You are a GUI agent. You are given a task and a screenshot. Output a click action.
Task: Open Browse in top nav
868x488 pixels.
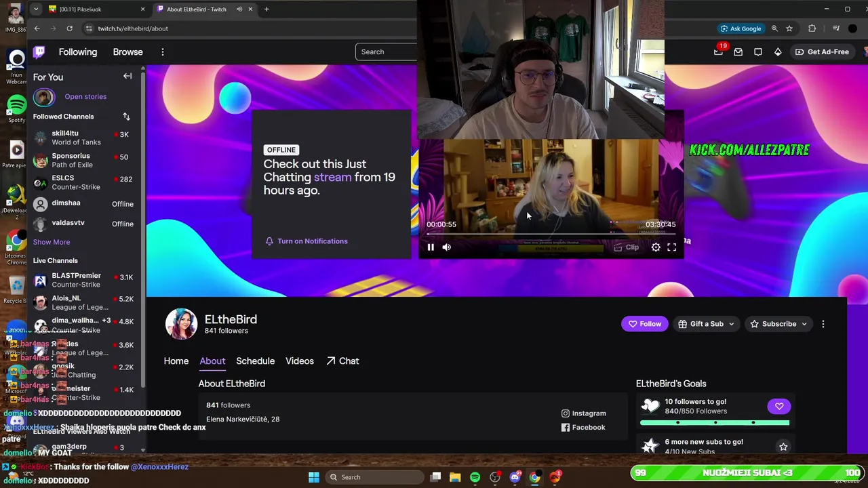pos(127,52)
